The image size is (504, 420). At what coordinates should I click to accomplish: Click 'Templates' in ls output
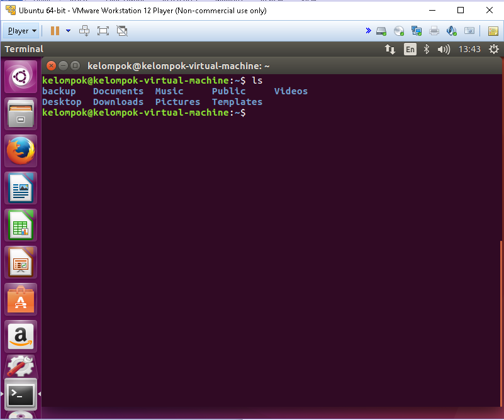(237, 102)
